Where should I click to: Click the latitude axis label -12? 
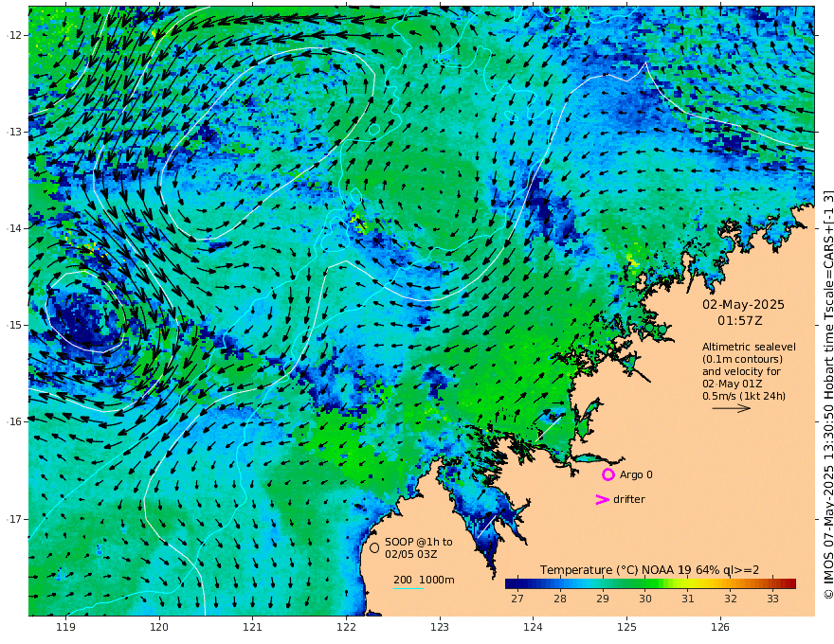[14, 35]
